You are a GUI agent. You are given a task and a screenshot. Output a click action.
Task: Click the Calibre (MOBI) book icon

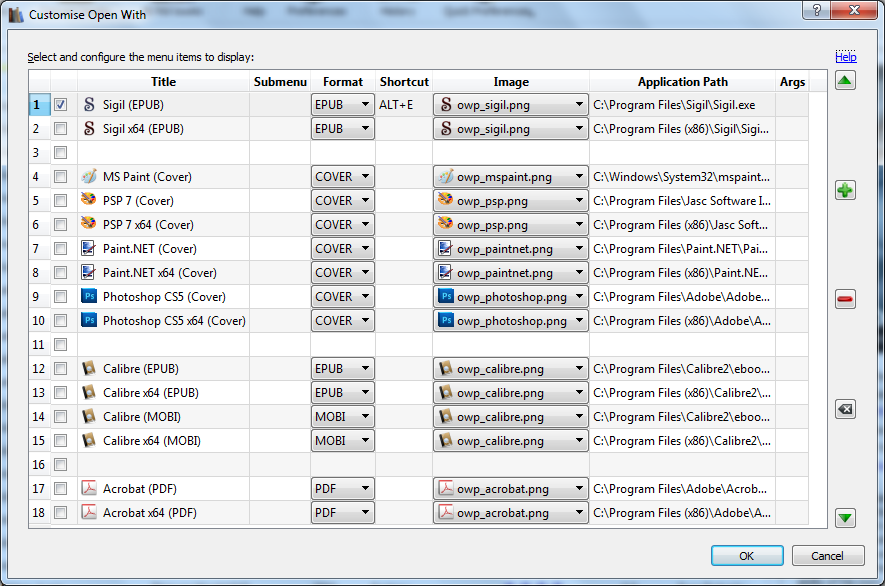tap(89, 417)
